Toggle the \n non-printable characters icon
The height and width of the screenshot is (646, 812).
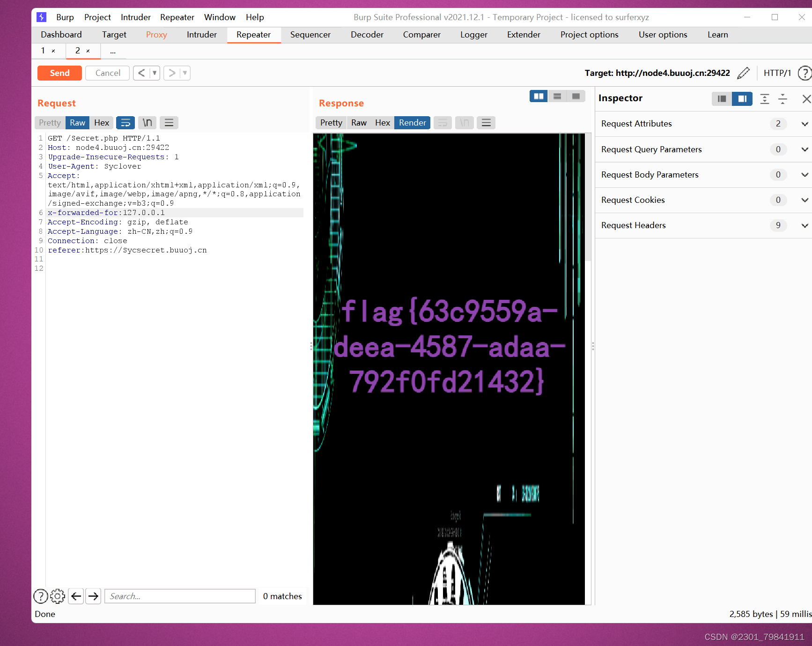point(147,122)
